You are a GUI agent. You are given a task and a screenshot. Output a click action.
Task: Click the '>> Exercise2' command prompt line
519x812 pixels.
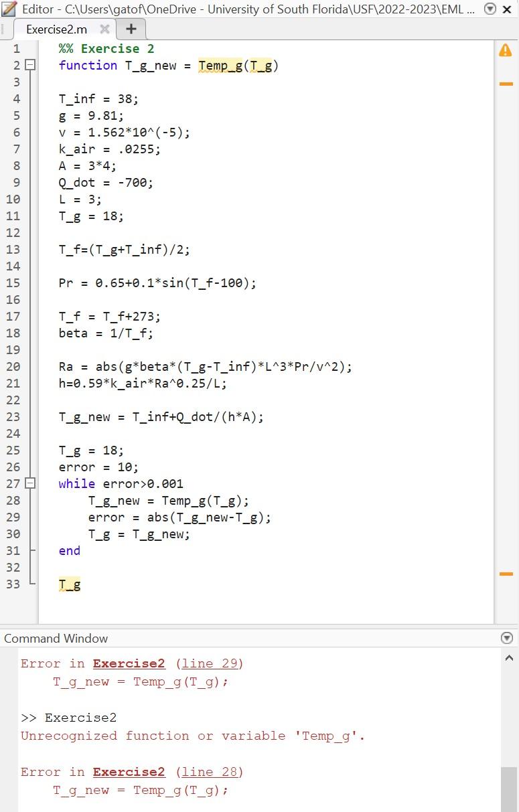[x=69, y=718]
